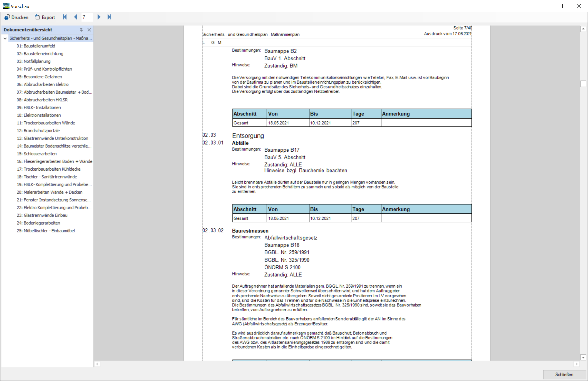Go to the next page arrow

tap(99, 17)
